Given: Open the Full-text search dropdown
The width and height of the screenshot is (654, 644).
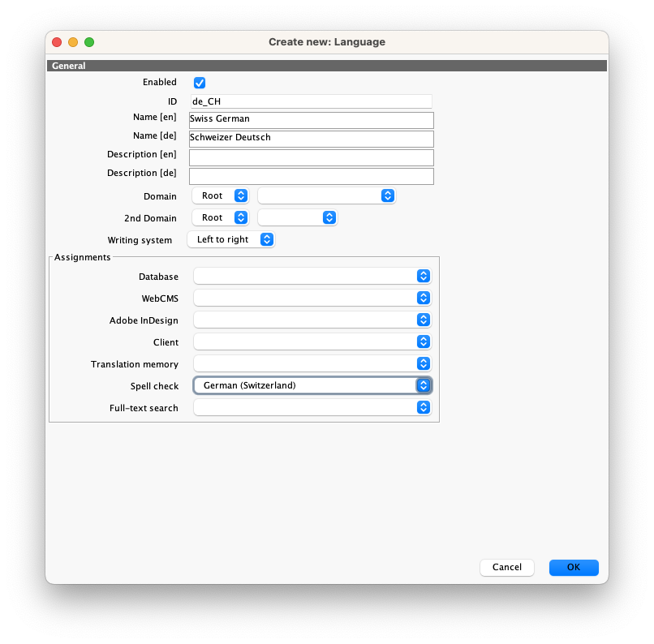Looking at the screenshot, I should click(312, 407).
